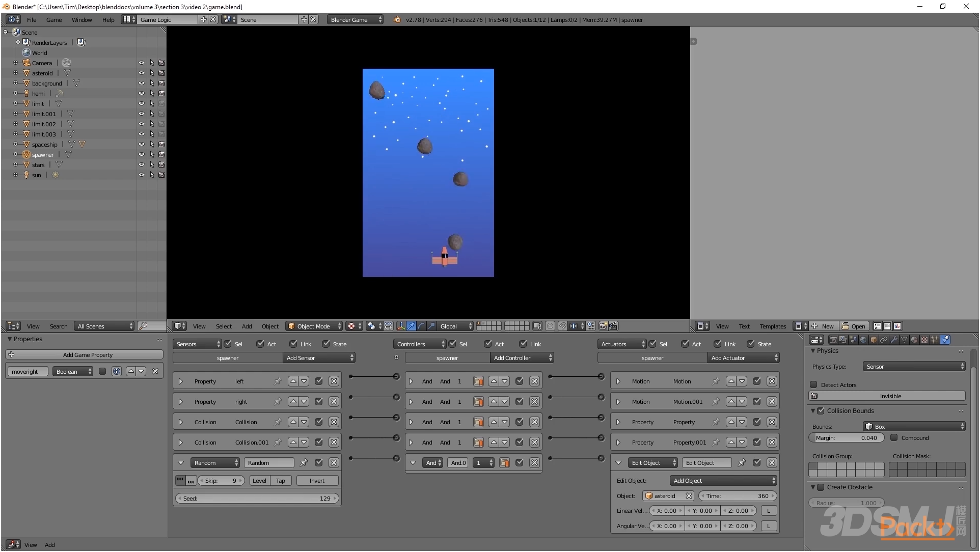Open the Edit Object Add Object dropdown
The width and height of the screenshot is (980, 552).
[x=723, y=481]
